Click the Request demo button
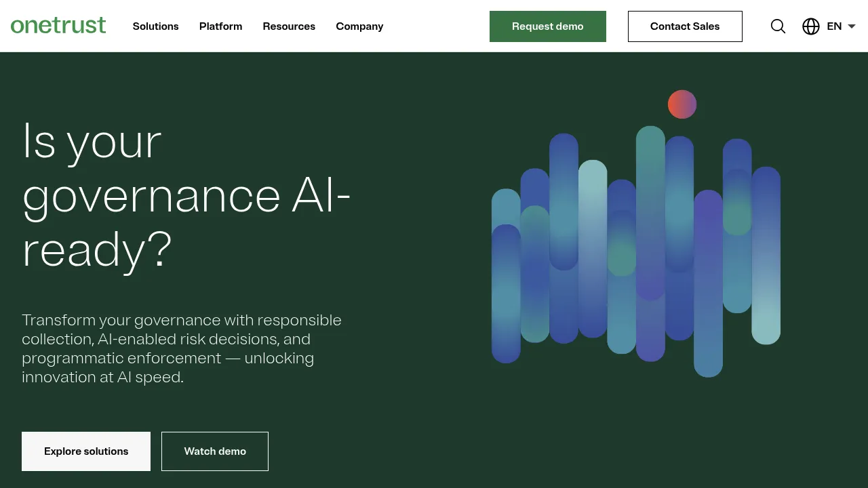This screenshot has height=488, width=868. pos(548,26)
